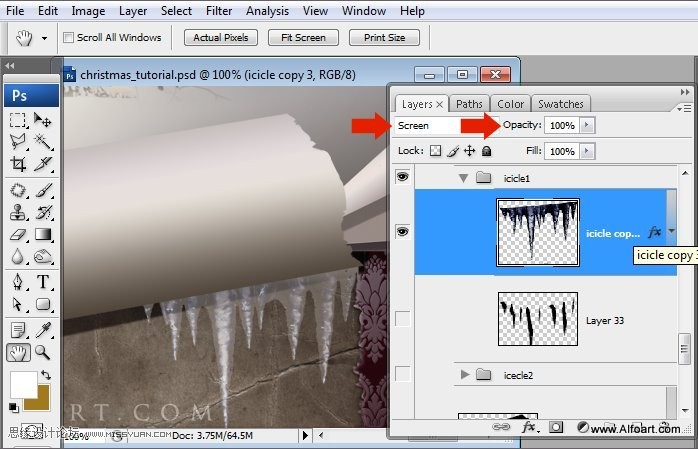Select the Magic Wand tool
698x449 pixels.
click(x=43, y=142)
